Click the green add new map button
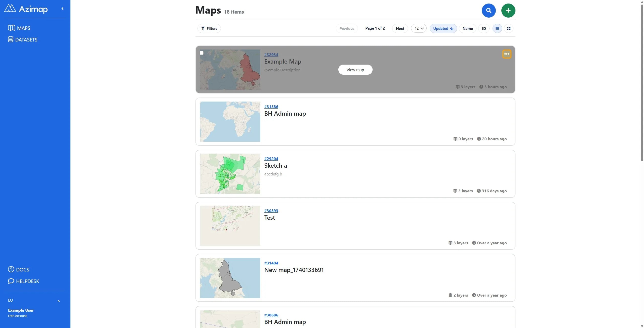The width and height of the screenshot is (644, 328). coord(508,10)
